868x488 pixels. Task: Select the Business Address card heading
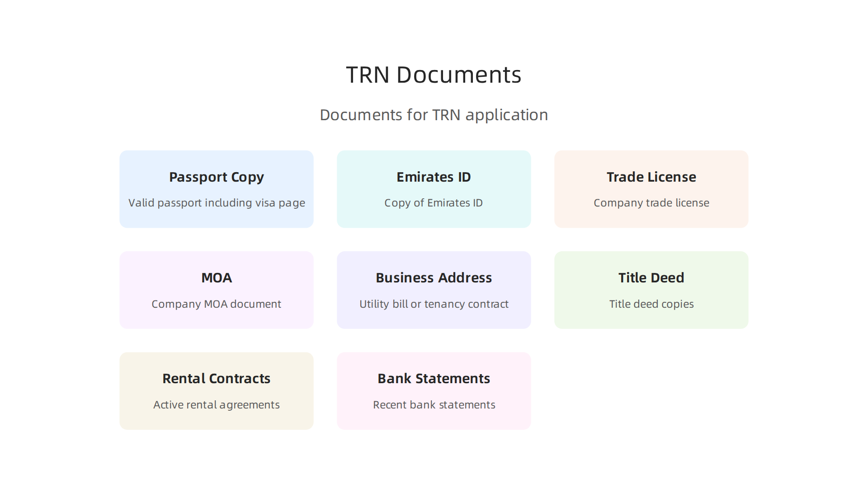(x=434, y=277)
